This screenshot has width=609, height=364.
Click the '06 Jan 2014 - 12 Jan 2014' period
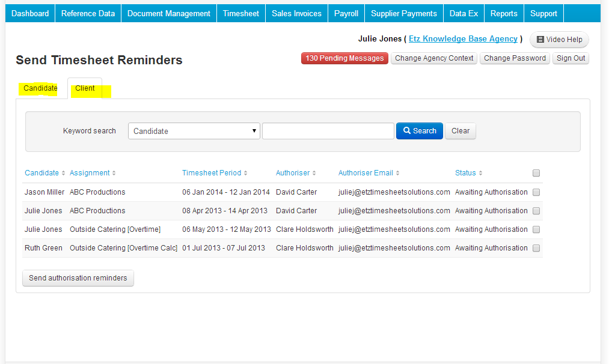point(226,192)
